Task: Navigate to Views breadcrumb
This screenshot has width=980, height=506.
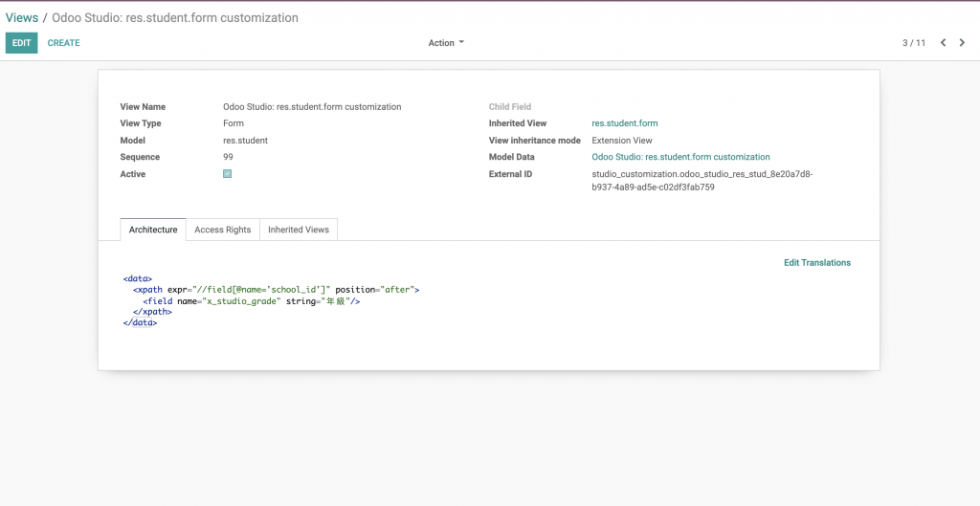Action: [x=22, y=18]
